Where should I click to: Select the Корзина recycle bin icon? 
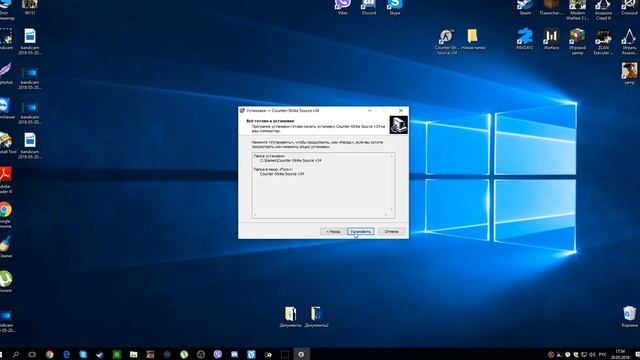[629, 317]
